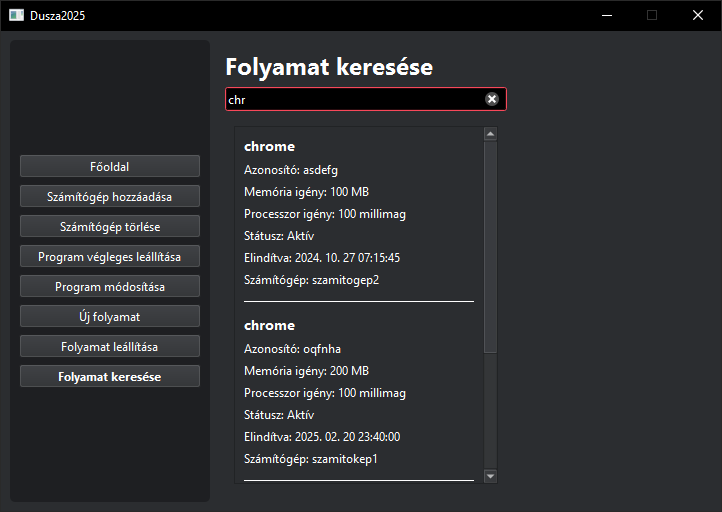The image size is (722, 512).
Task: Click Processzor igény under asdefg process
Action: tap(325, 214)
